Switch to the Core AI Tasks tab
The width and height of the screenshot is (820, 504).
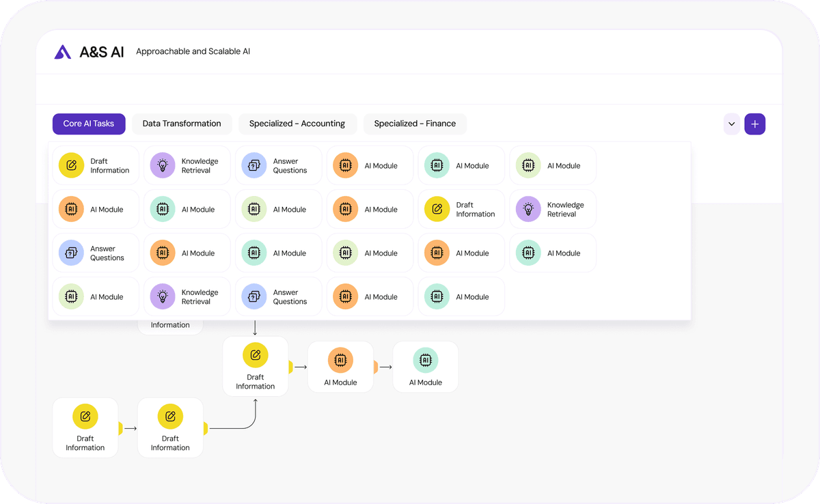coord(89,124)
